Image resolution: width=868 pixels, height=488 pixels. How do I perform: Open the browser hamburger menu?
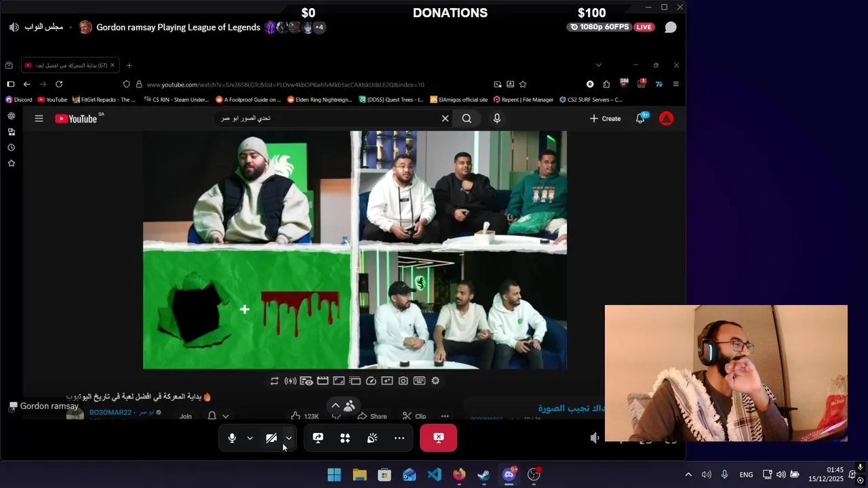pos(676,84)
